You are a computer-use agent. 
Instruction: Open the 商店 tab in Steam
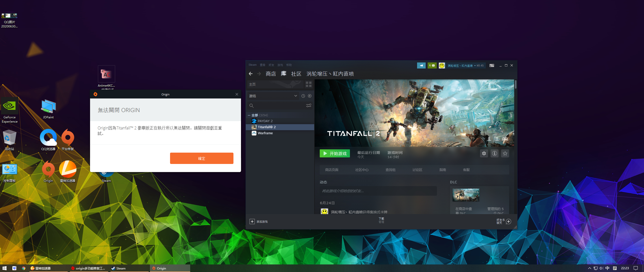[x=271, y=74]
